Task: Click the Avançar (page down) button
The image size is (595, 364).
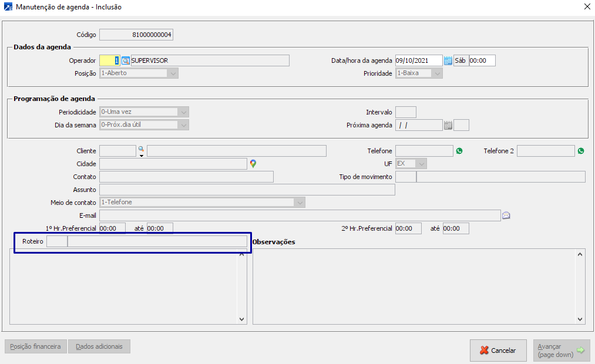Action: 562,350
